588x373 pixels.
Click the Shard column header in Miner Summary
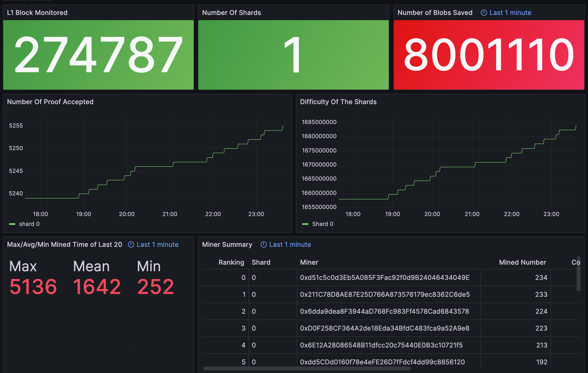pyautogui.click(x=261, y=262)
